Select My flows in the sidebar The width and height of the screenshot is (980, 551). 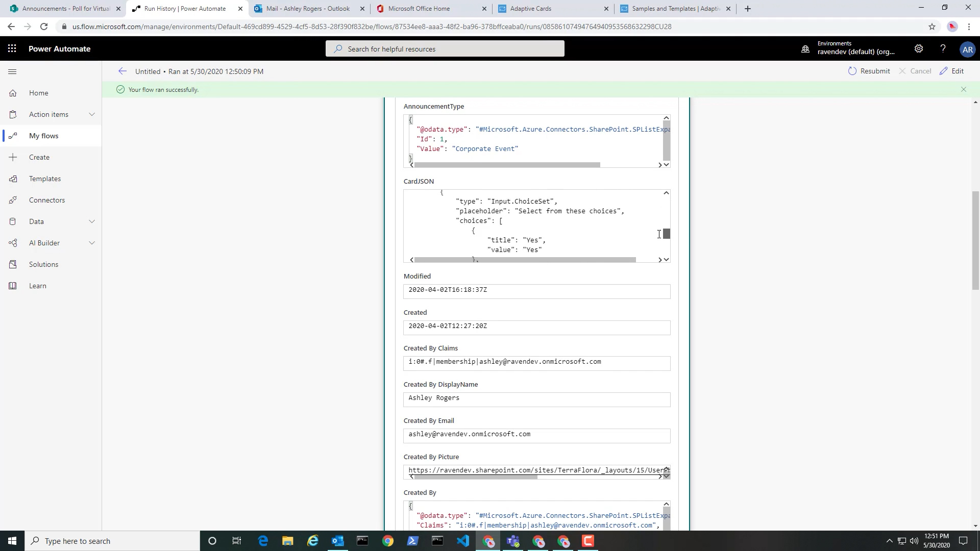tap(51, 136)
